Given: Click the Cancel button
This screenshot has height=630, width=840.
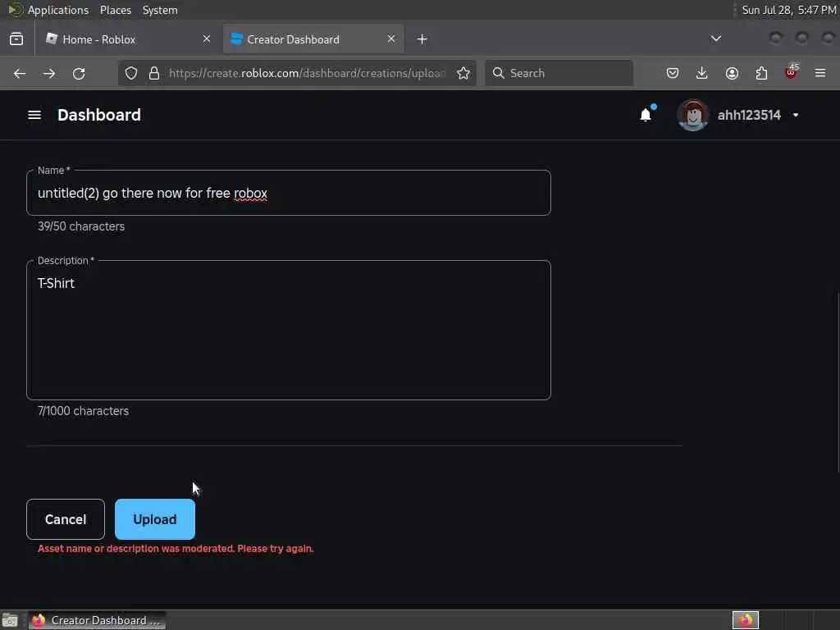Looking at the screenshot, I should 66,519.
